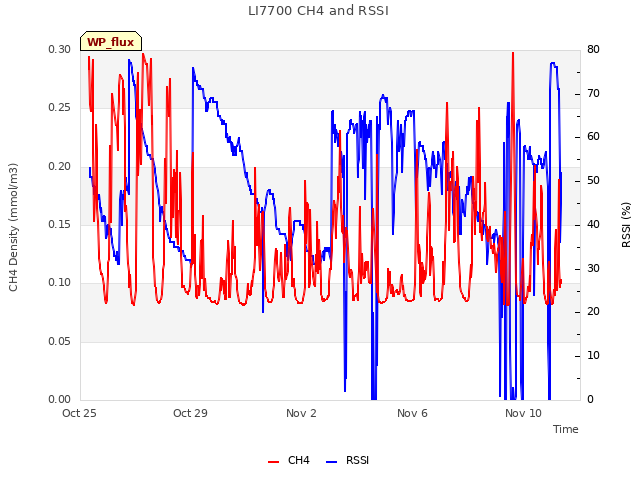Click the CH4 Density (mmol/m3) axis label

tap(13, 227)
